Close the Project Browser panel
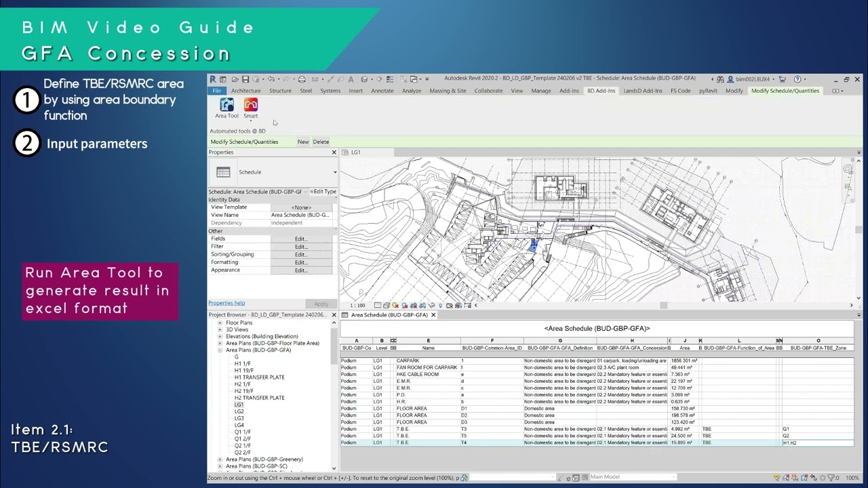 (334, 315)
